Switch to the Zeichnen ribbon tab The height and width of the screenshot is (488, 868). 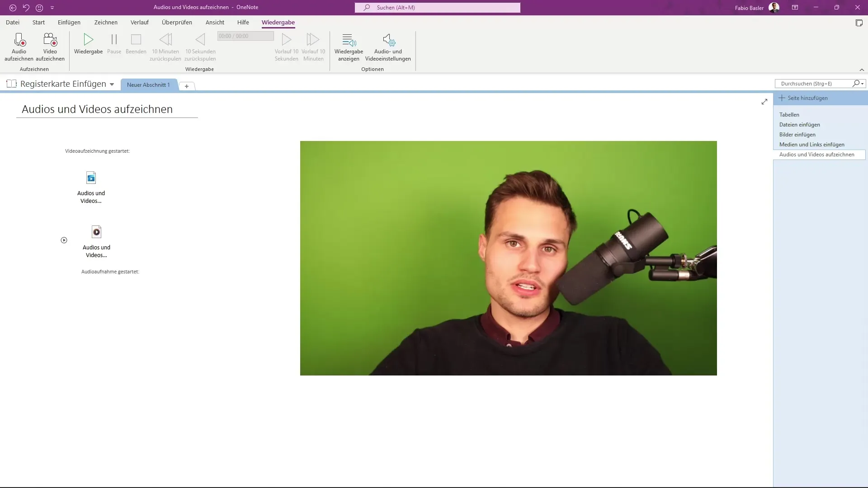pos(106,22)
